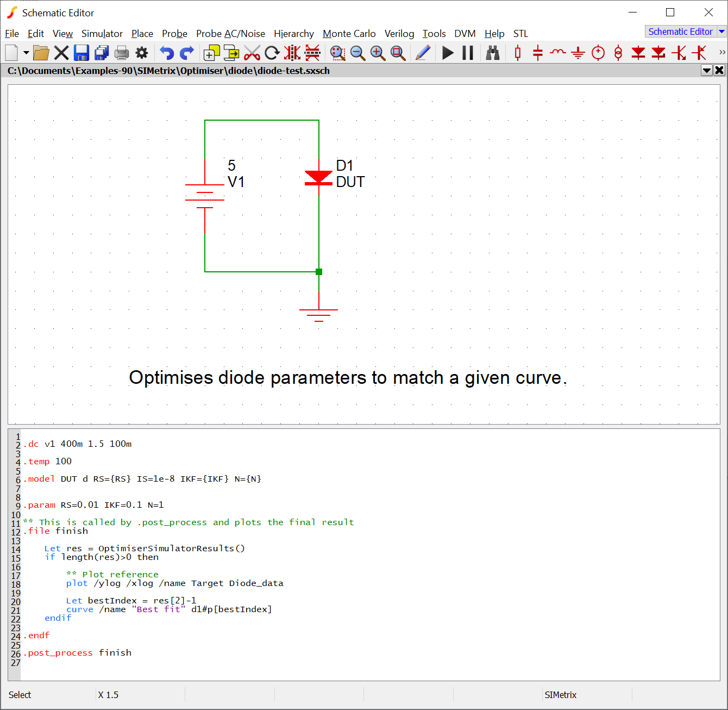Place a resistor from the toolbar
This screenshot has width=728, height=710.
518,53
